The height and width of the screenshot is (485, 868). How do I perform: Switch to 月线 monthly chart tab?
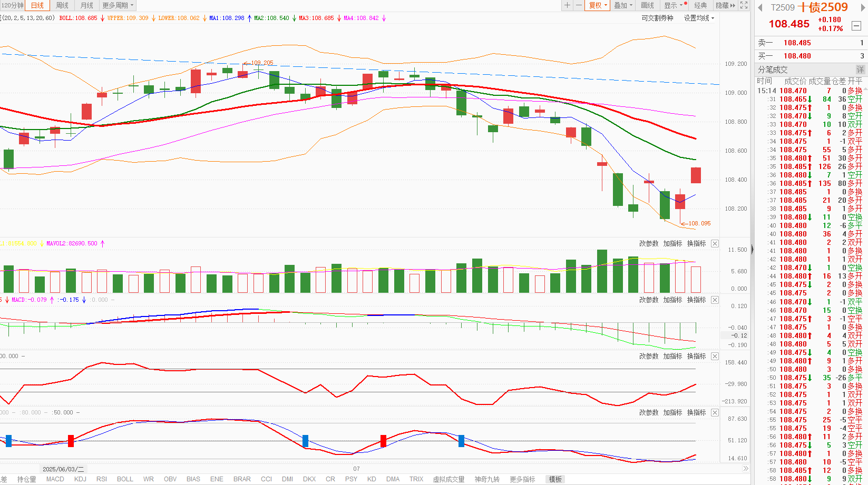pos(87,5)
